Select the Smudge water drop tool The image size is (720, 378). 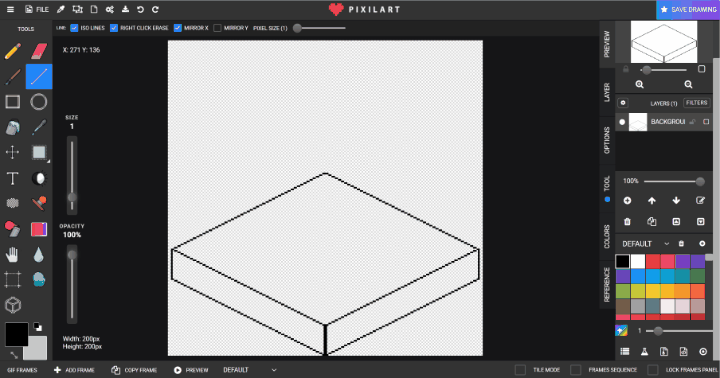[x=39, y=254]
